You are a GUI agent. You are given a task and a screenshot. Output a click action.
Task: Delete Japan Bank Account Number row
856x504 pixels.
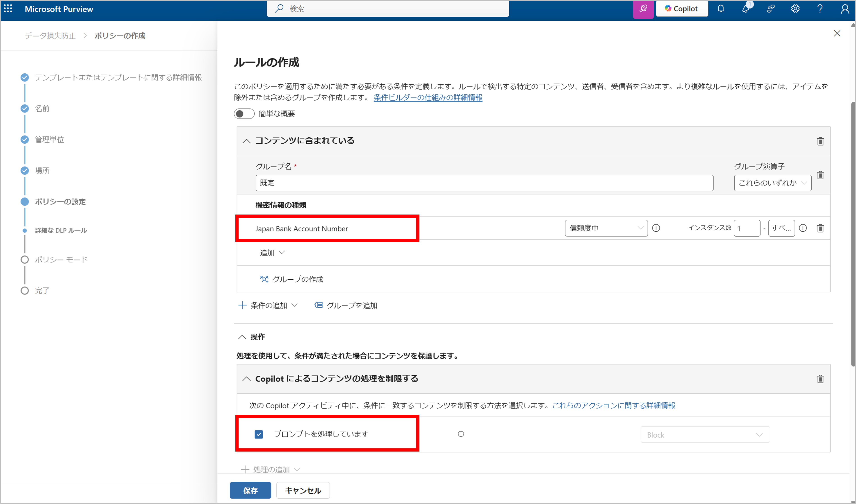pyautogui.click(x=820, y=228)
